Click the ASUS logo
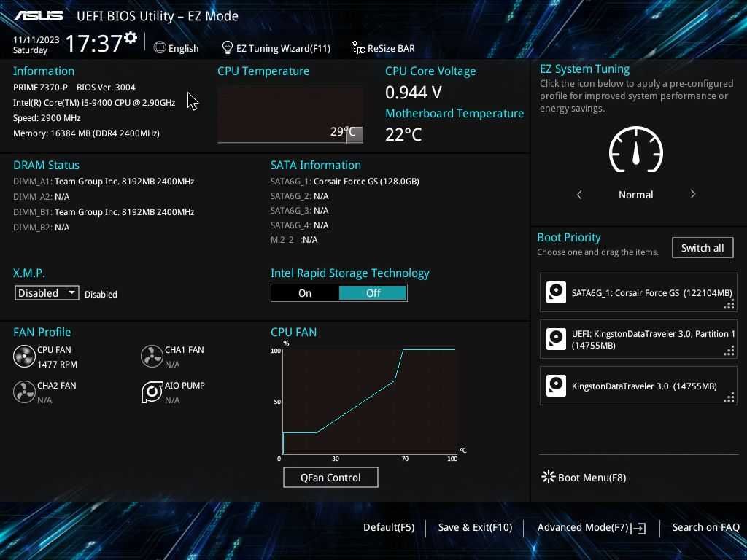 click(38, 16)
